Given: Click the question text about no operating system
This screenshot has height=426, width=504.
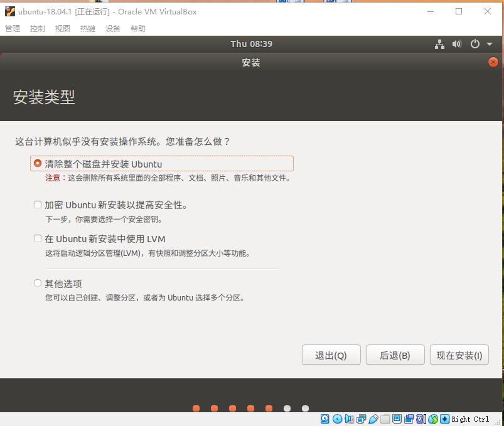Looking at the screenshot, I should [122, 142].
